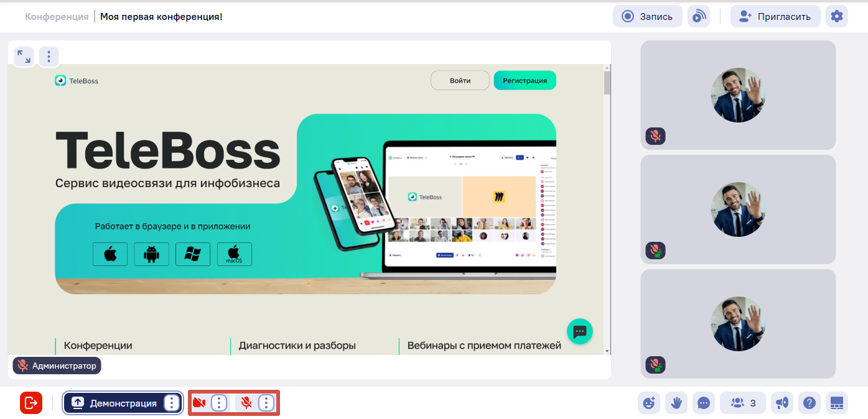Image resolution: width=868 pixels, height=419 pixels.
Task: Toggle the camera on with red camera icon
Action: [x=199, y=403]
